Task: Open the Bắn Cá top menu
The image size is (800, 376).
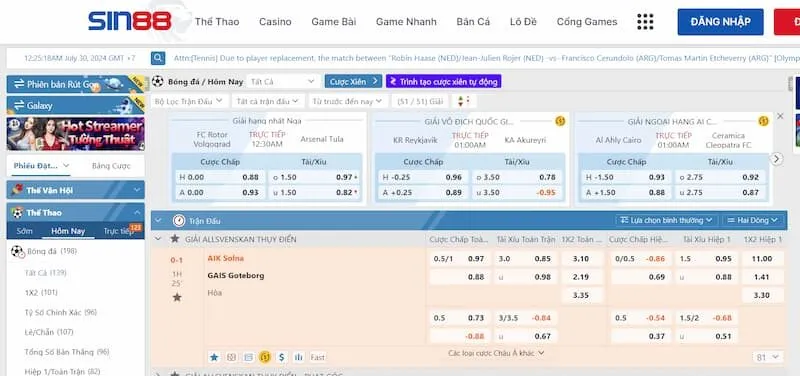Action: (473, 22)
